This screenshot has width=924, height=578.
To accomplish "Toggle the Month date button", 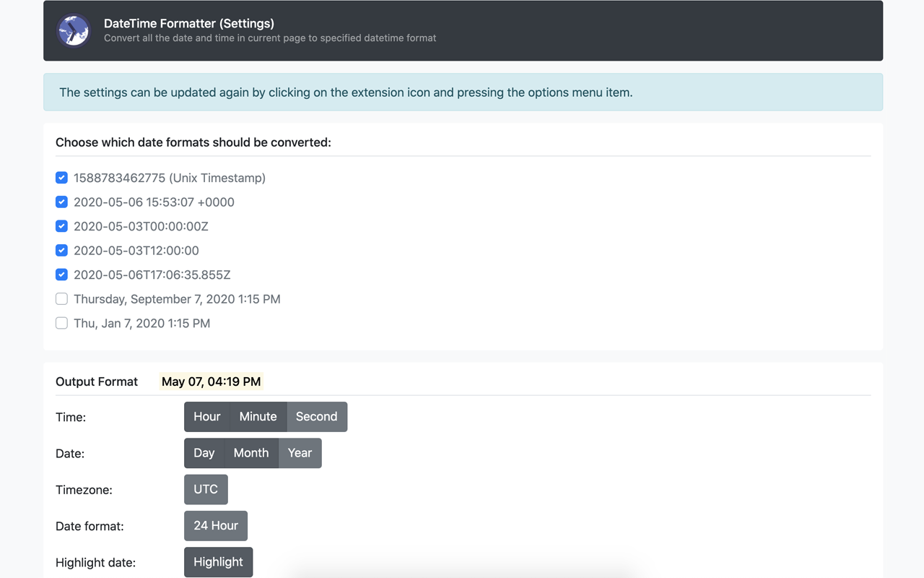I will [251, 453].
